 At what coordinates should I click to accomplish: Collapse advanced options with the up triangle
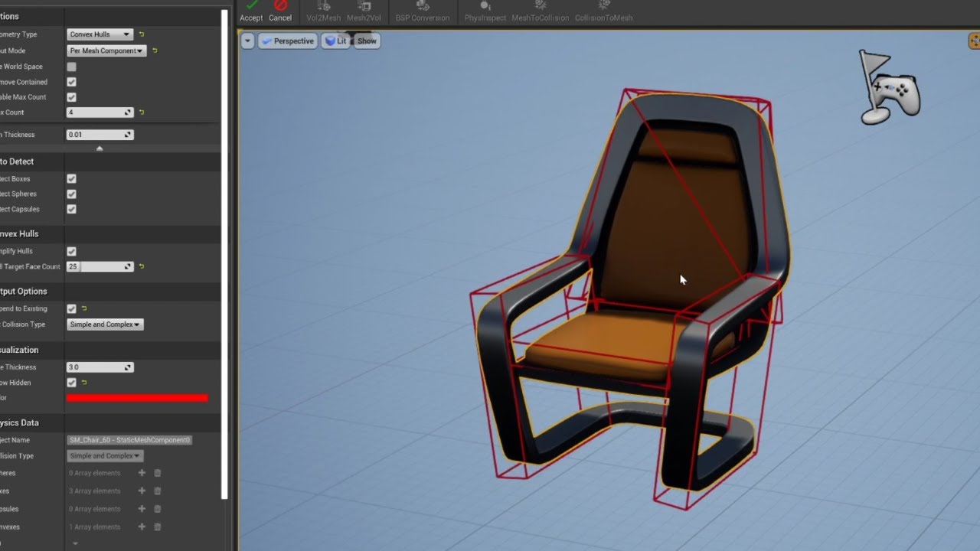tap(100, 148)
